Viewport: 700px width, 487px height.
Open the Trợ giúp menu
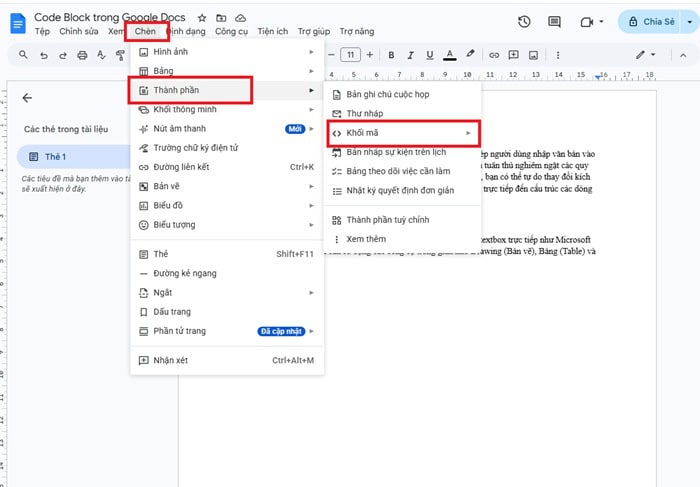(314, 31)
